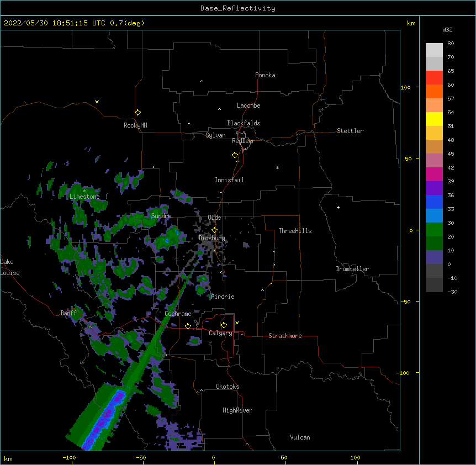Screen dimensions: 476x465
Task: Click the dBZ legend heading
Action: [447, 30]
